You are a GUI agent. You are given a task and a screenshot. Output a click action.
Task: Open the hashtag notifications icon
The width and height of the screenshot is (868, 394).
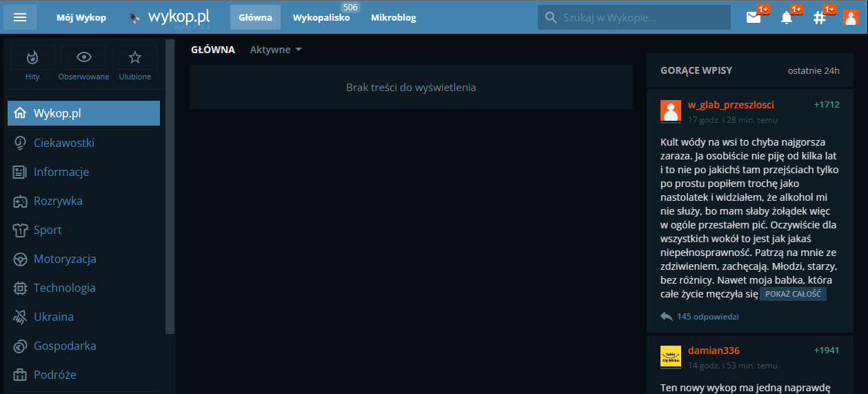(819, 18)
